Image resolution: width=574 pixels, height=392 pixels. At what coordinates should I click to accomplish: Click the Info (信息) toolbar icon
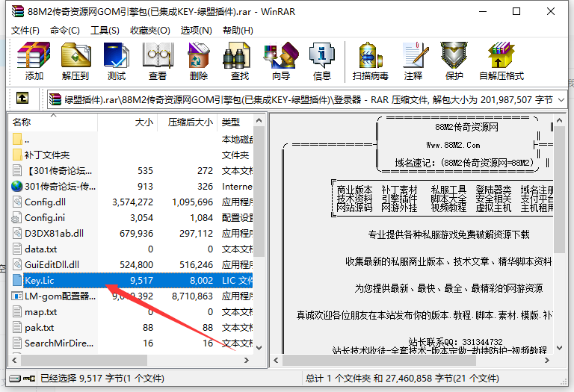coord(322,56)
